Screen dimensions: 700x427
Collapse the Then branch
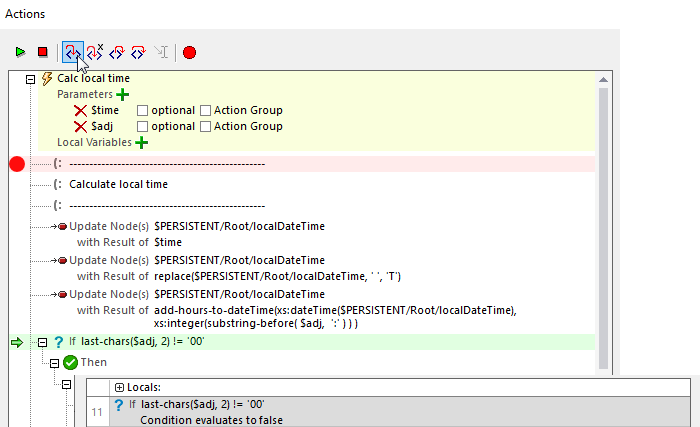(55, 362)
